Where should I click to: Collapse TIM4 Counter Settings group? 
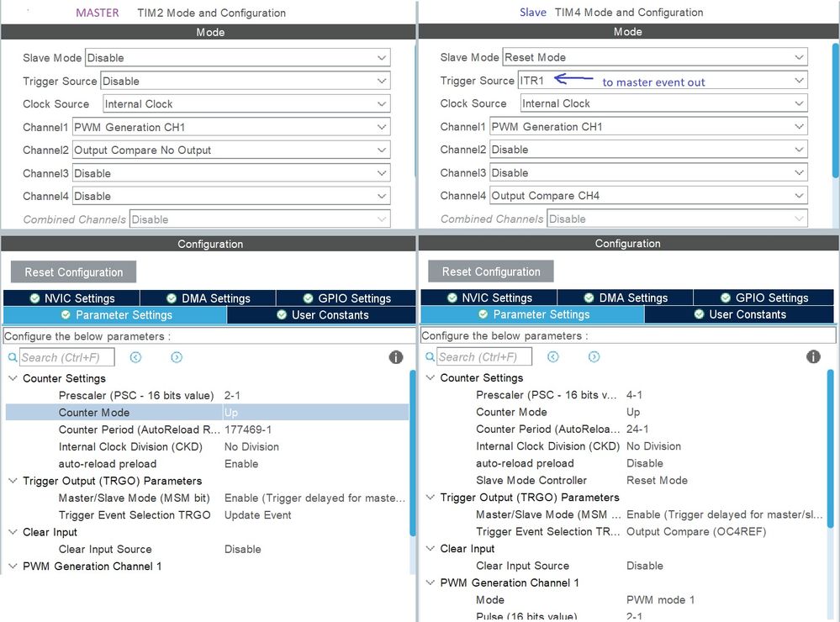(x=431, y=377)
